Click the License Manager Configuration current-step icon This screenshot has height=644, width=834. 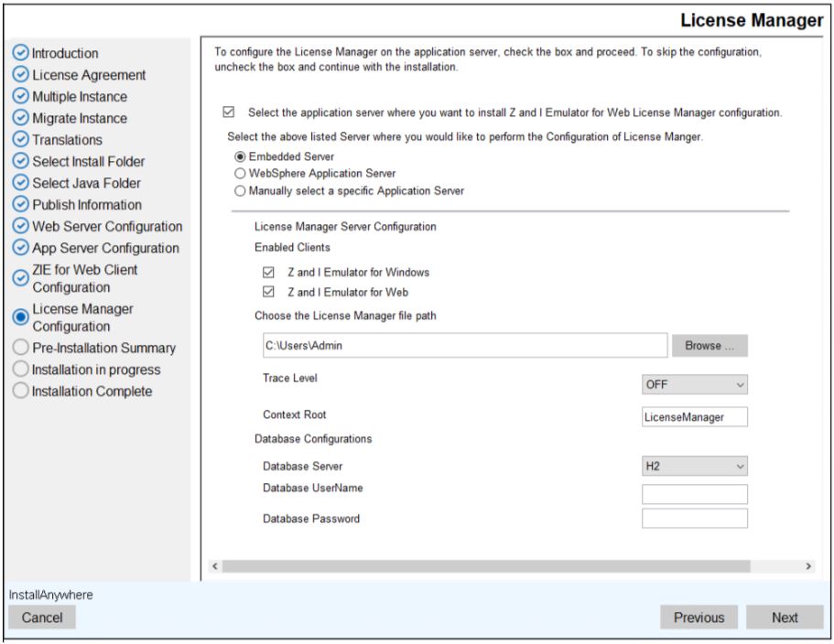[22, 317]
